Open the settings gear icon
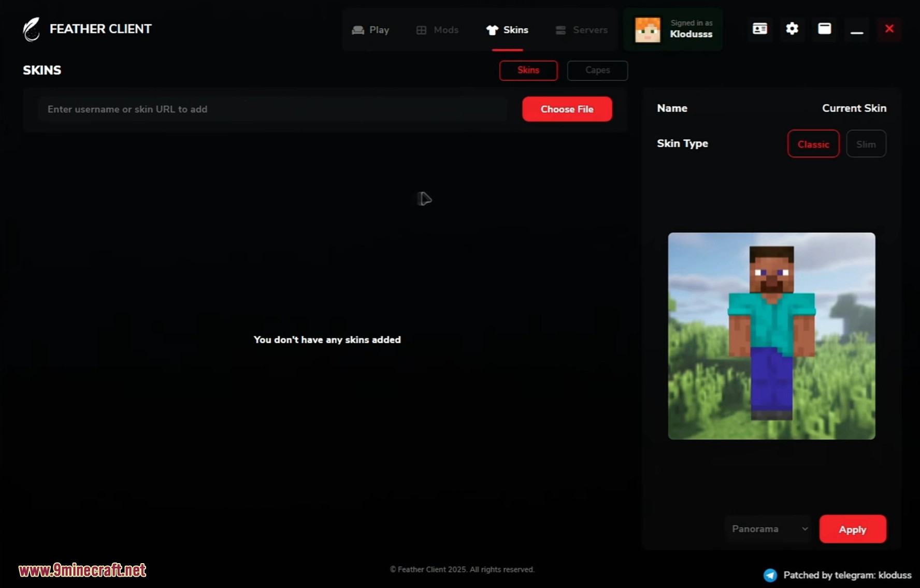The image size is (920, 588). coord(792,29)
